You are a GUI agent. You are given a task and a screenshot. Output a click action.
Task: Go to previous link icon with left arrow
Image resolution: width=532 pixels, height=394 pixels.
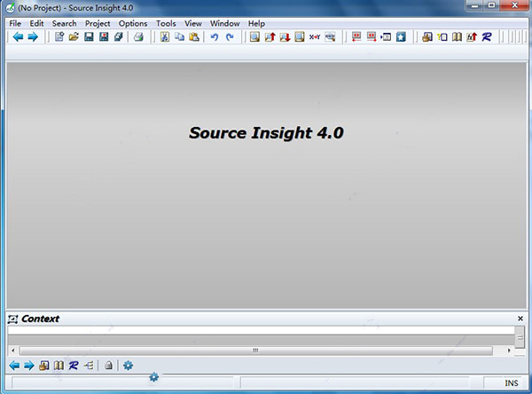[x=356, y=36]
